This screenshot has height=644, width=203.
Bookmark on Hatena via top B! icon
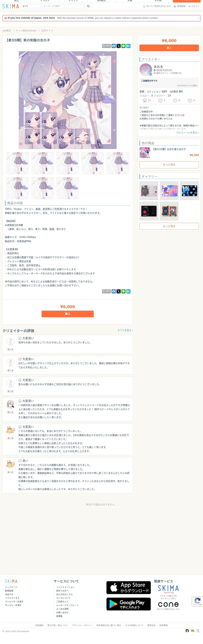point(128,46)
